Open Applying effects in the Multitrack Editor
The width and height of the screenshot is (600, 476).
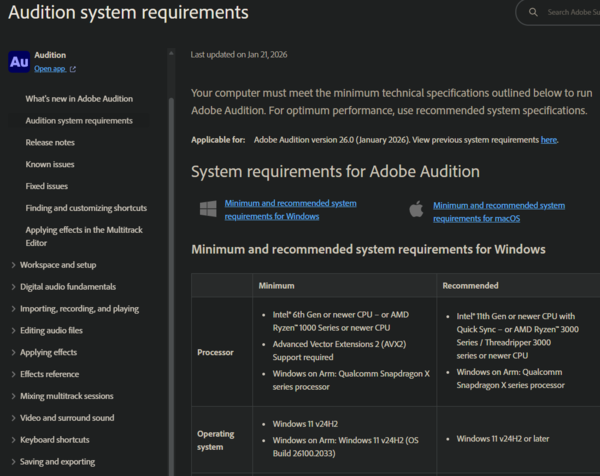click(x=84, y=236)
